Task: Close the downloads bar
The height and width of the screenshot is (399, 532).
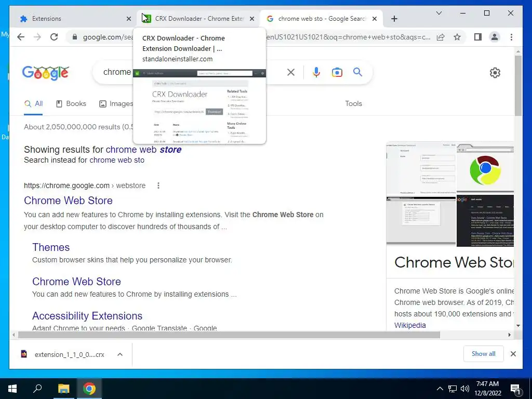Action: pos(513,354)
